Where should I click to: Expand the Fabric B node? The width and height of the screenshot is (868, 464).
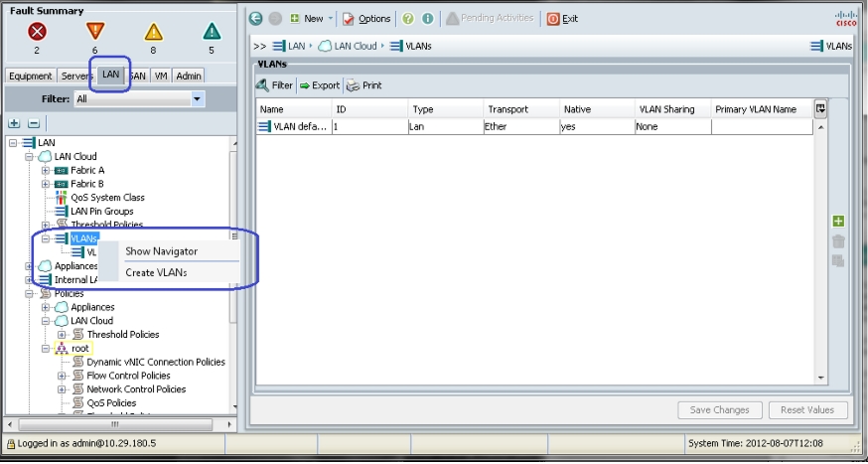click(x=46, y=184)
